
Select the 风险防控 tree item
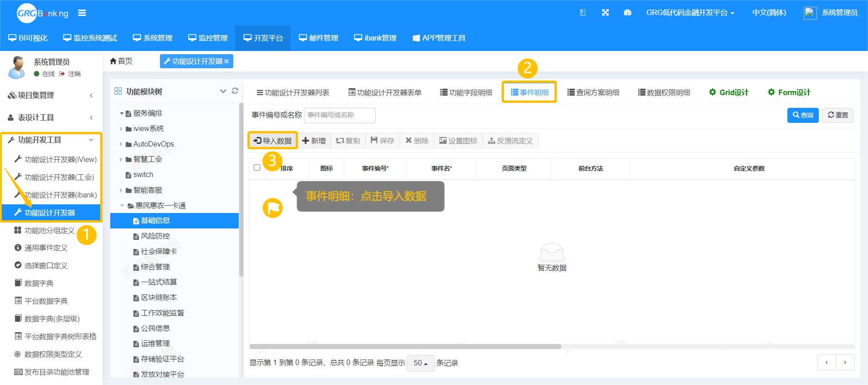point(155,236)
